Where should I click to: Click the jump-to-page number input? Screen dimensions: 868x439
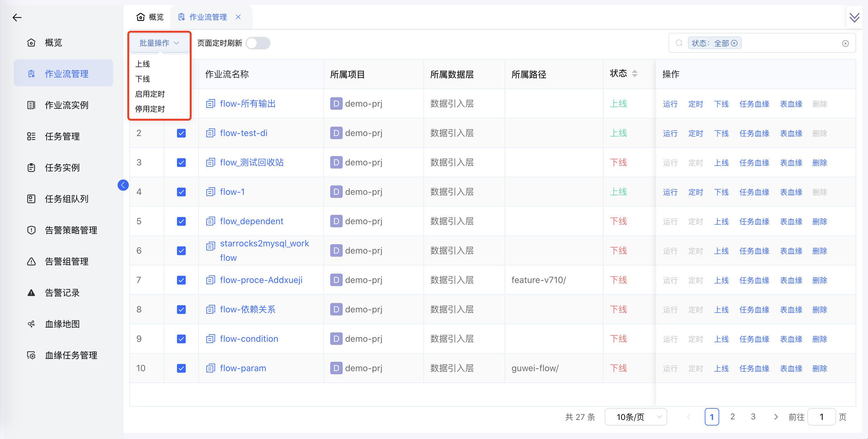click(x=821, y=417)
